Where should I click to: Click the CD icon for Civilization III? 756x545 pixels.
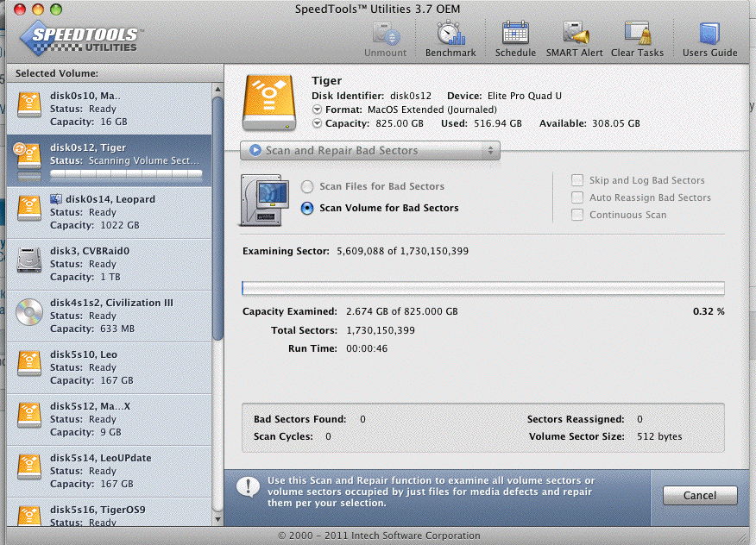point(29,312)
